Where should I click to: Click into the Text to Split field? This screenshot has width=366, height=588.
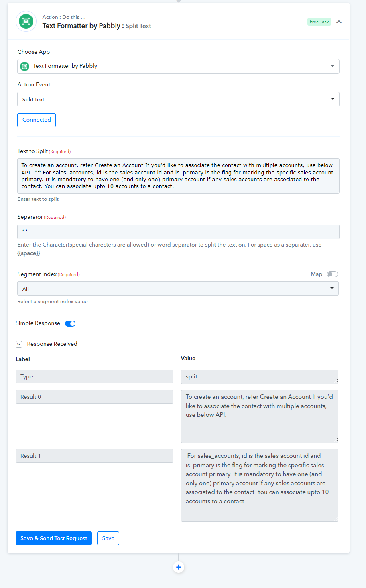[x=178, y=176]
